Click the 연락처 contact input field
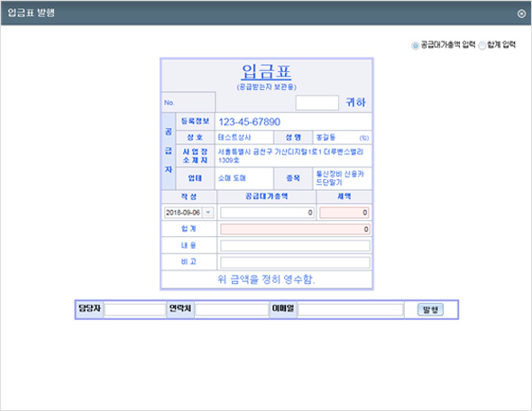Image resolution: width=532 pixels, height=411 pixels. 232,309
